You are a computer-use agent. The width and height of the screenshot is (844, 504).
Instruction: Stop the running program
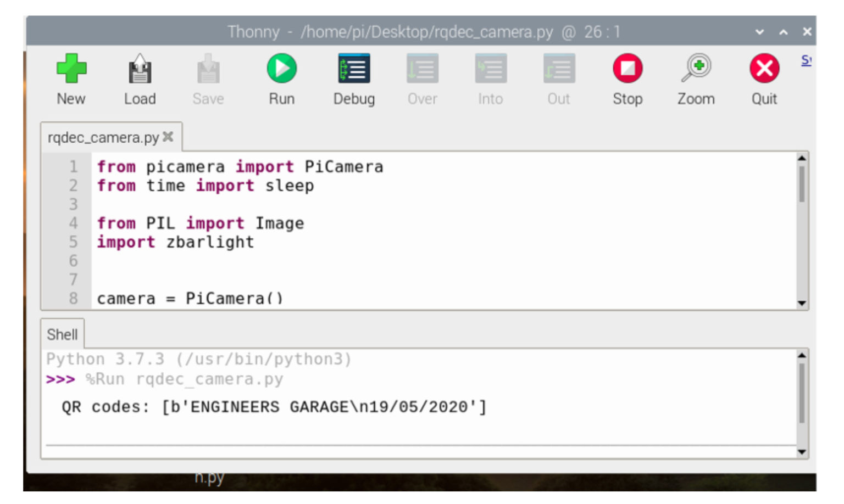pyautogui.click(x=627, y=77)
